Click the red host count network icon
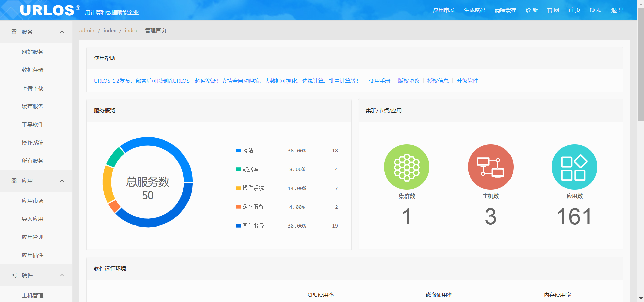Image resolution: width=644 pixels, height=302 pixels. click(490, 167)
